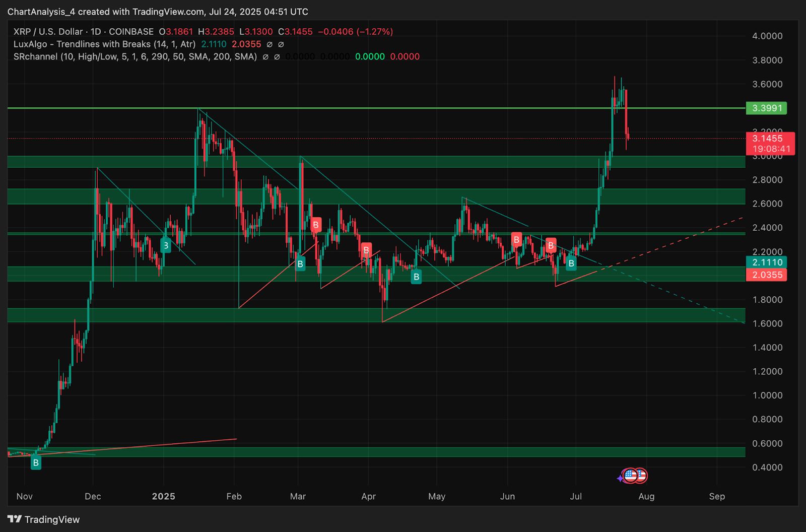Select the green B marker at start of March

pos(300,263)
